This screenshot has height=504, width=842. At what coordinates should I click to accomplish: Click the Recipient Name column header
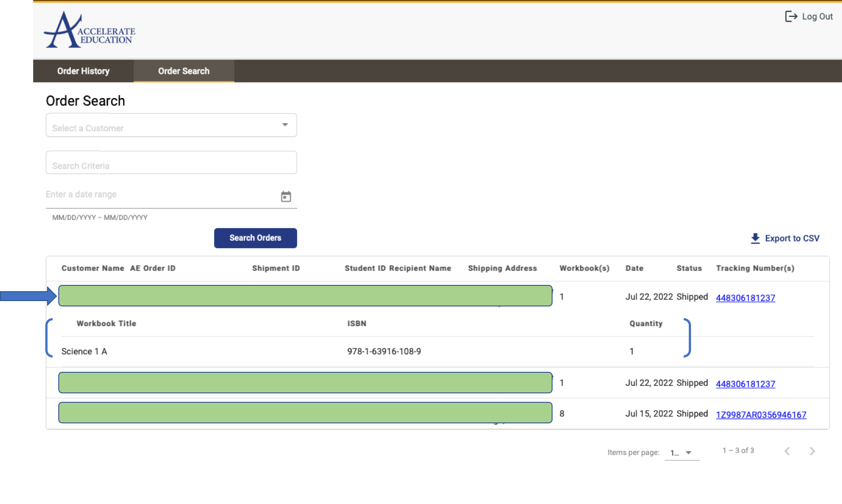click(420, 268)
